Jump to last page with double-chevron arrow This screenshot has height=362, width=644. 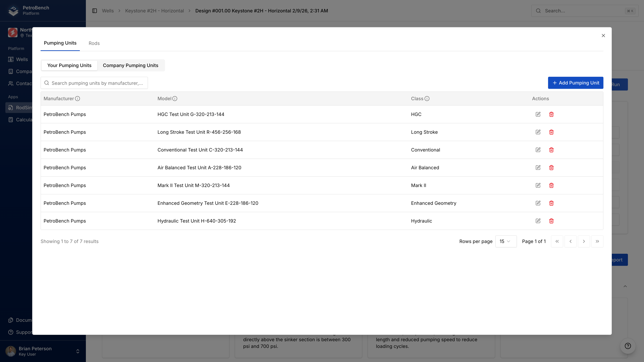597,241
